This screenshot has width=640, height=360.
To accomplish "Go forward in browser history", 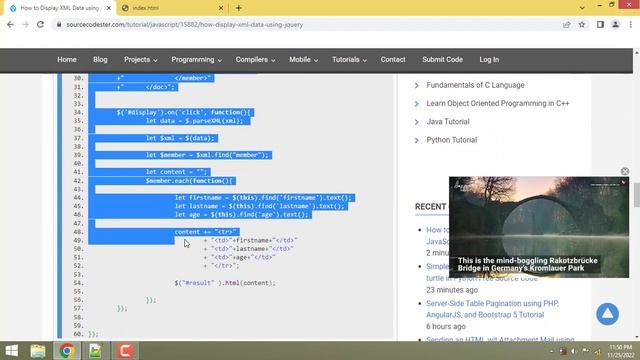I will coord(25,24).
